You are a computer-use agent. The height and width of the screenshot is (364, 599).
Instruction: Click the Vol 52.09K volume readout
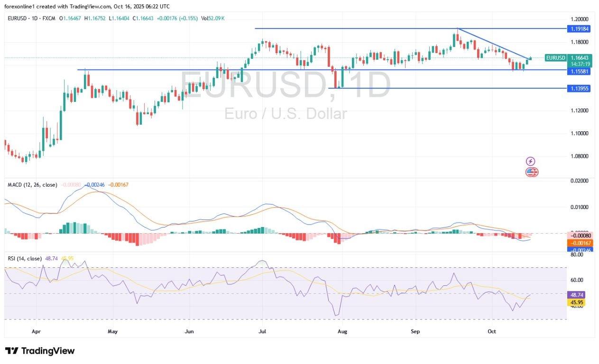tap(212, 18)
